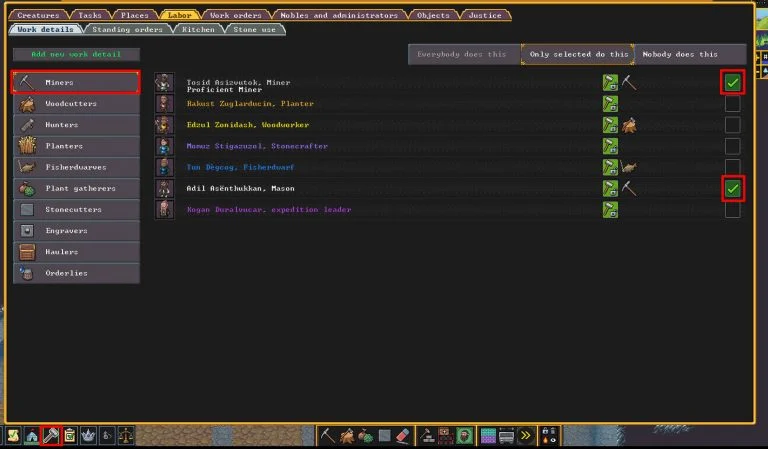Select the Haulers work detail
The height and width of the screenshot is (449, 768).
[x=76, y=252]
